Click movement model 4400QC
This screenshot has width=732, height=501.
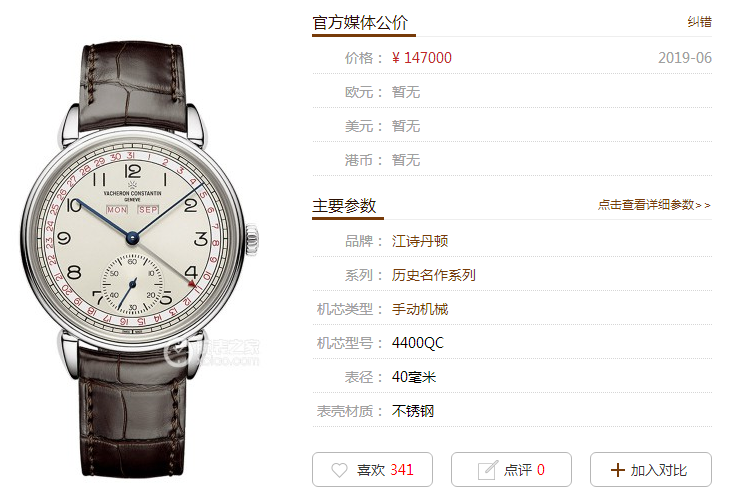(x=418, y=343)
